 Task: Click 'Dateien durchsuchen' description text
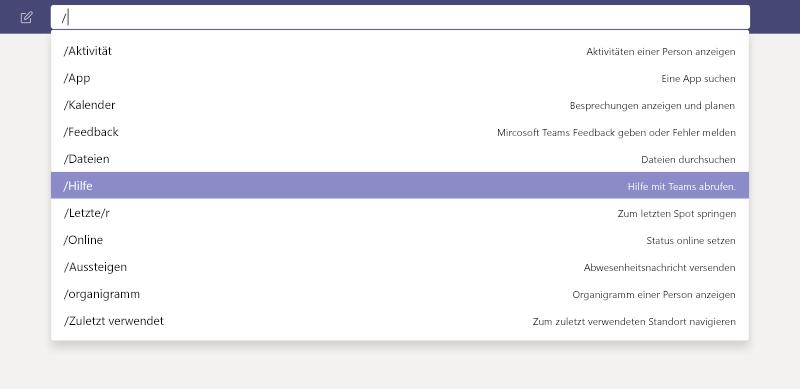688,160
